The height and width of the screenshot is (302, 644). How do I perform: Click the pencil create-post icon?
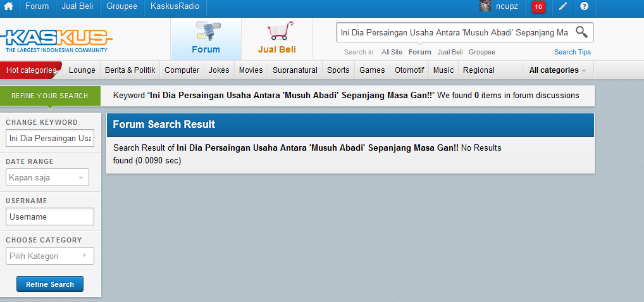562,6
